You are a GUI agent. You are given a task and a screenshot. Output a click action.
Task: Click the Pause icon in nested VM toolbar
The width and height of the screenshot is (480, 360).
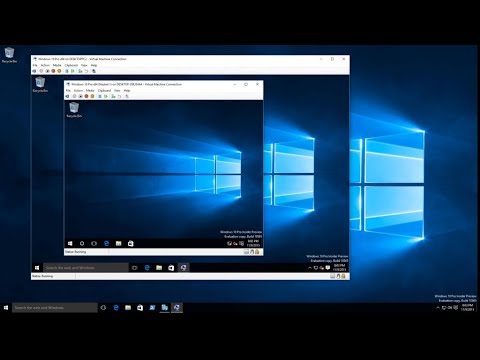click(99, 96)
